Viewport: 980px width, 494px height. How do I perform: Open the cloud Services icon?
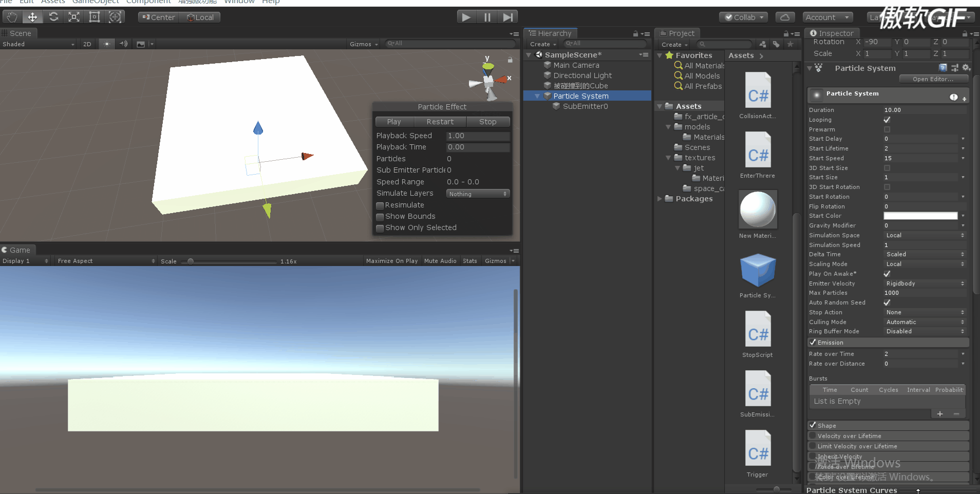(785, 17)
